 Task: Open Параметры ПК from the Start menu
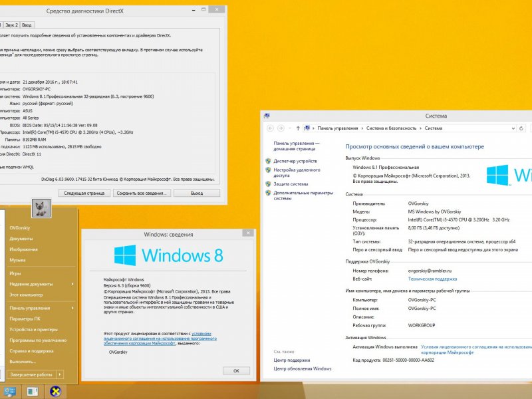(x=25, y=319)
